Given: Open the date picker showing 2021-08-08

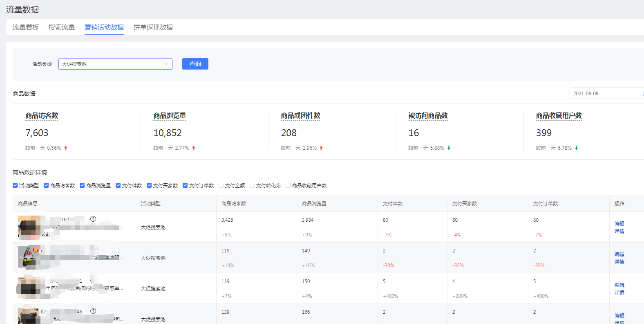Looking at the screenshot, I should point(607,93).
